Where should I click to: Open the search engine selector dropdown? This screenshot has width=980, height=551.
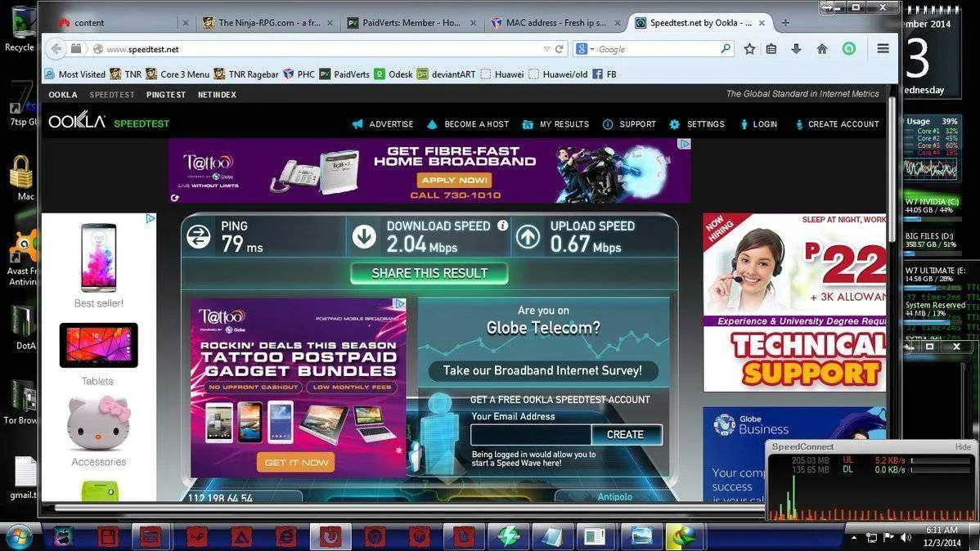pos(584,49)
